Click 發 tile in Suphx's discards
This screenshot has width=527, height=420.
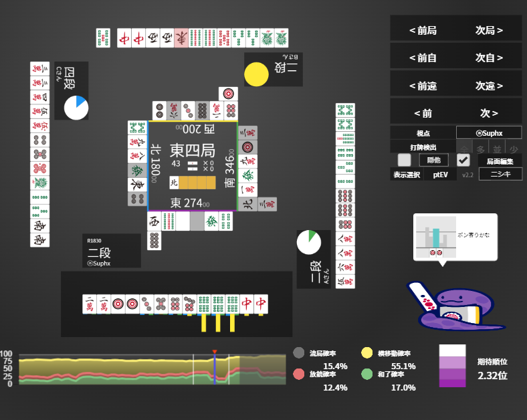(211, 221)
